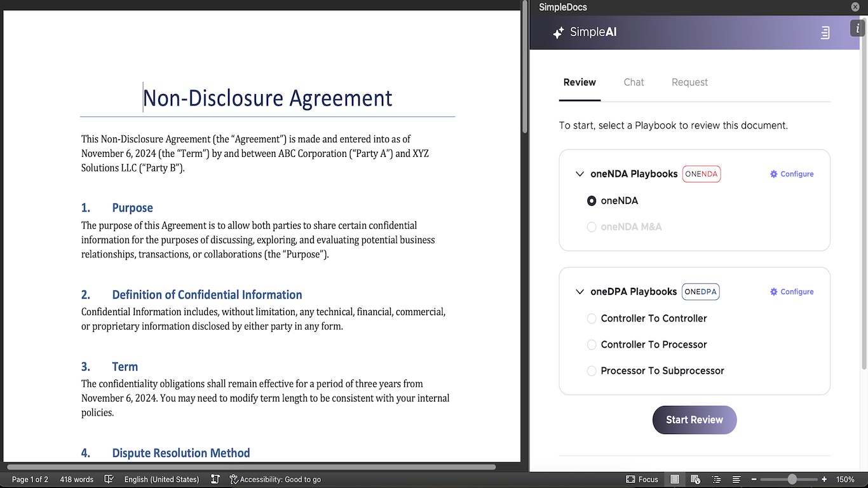
Task: Click the document horizontal scrollbar
Action: pyautogui.click(x=251, y=467)
